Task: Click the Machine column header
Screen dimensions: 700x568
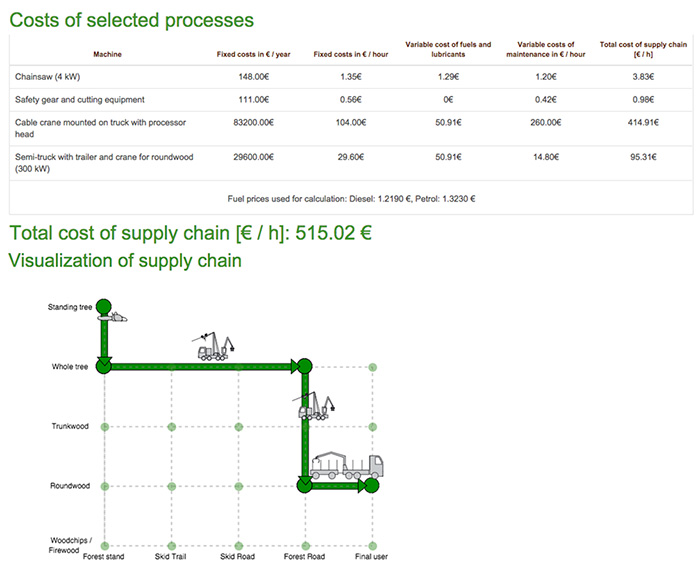Action: pos(107,54)
